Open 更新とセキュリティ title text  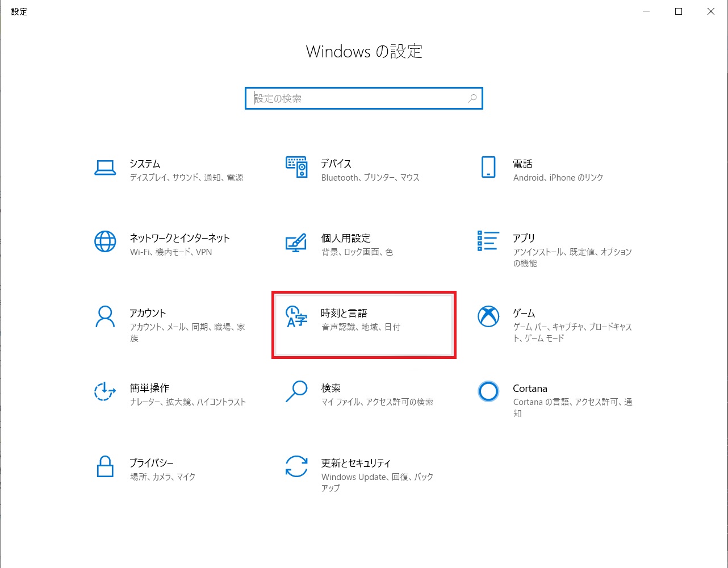[x=356, y=463]
